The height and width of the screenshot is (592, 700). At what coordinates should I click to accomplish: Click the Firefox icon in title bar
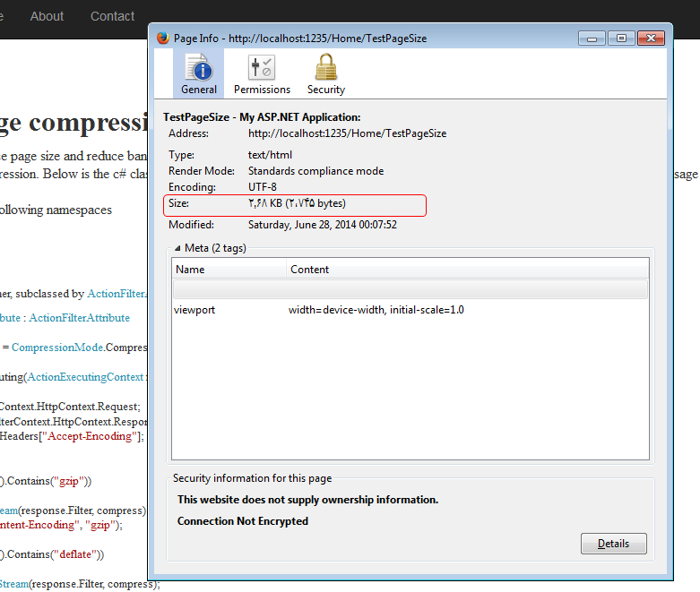[162, 39]
